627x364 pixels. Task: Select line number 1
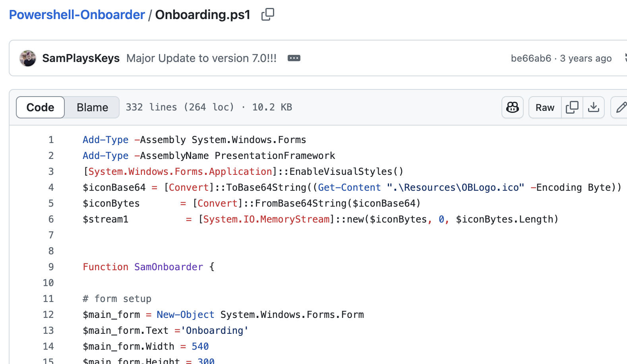point(51,140)
